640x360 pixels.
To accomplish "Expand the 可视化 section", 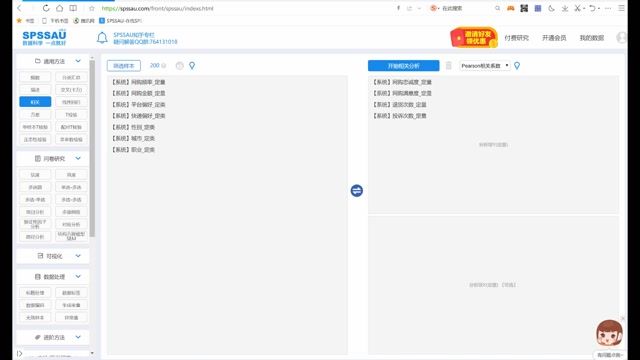I will pyautogui.click(x=53, y=256).
